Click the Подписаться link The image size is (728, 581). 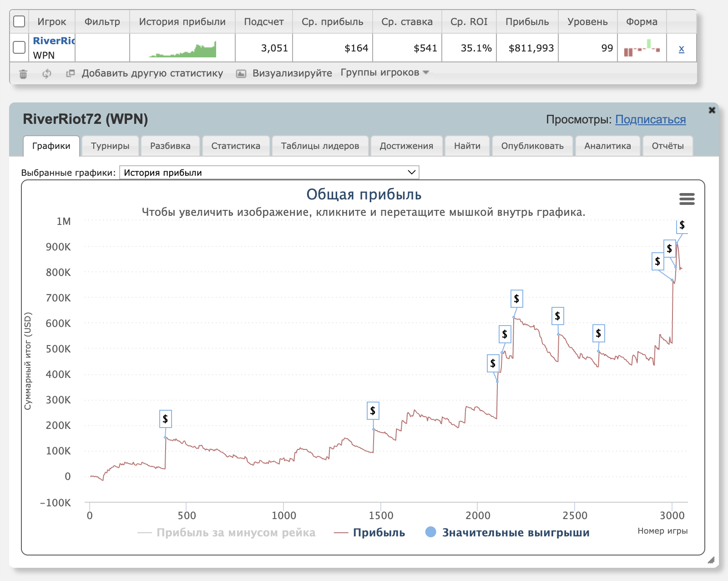coord(650,120)
